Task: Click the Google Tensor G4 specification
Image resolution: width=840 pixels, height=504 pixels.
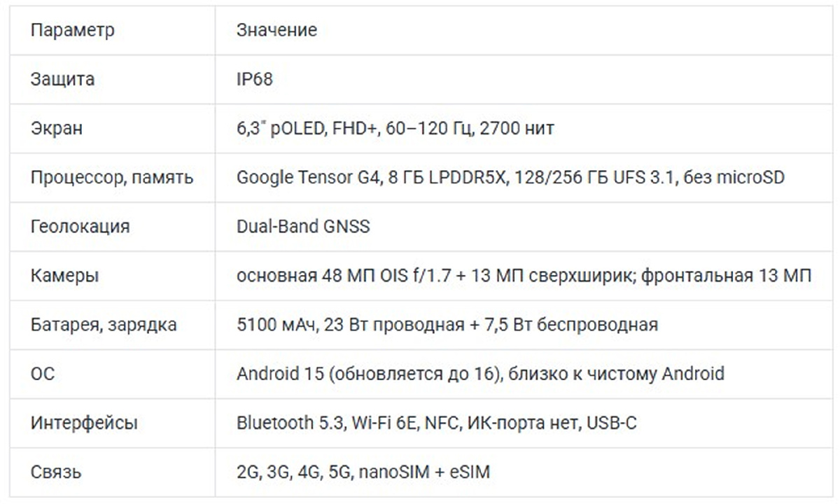Action: pos(510,177)
